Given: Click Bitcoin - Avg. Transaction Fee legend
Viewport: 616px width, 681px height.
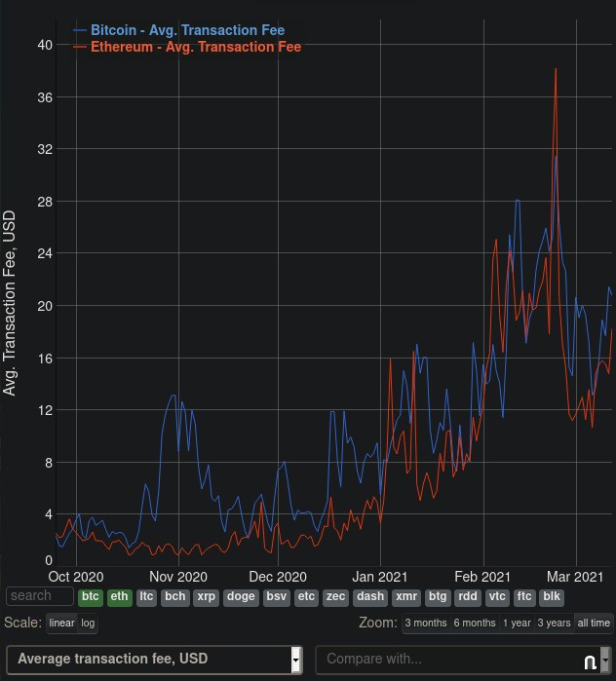Looking at the screenshot, I should (x=187, y=30).
